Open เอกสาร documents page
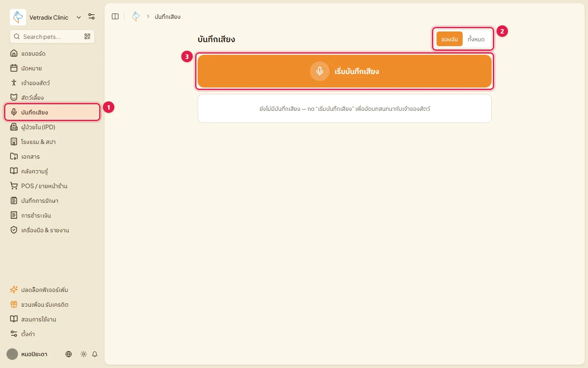 (52, 157)
